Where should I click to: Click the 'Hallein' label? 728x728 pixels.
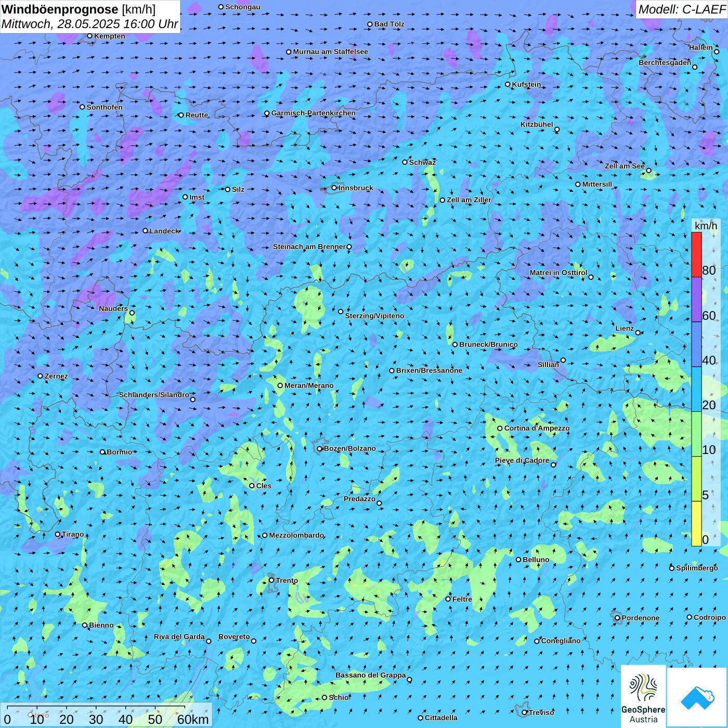point(701,47)
